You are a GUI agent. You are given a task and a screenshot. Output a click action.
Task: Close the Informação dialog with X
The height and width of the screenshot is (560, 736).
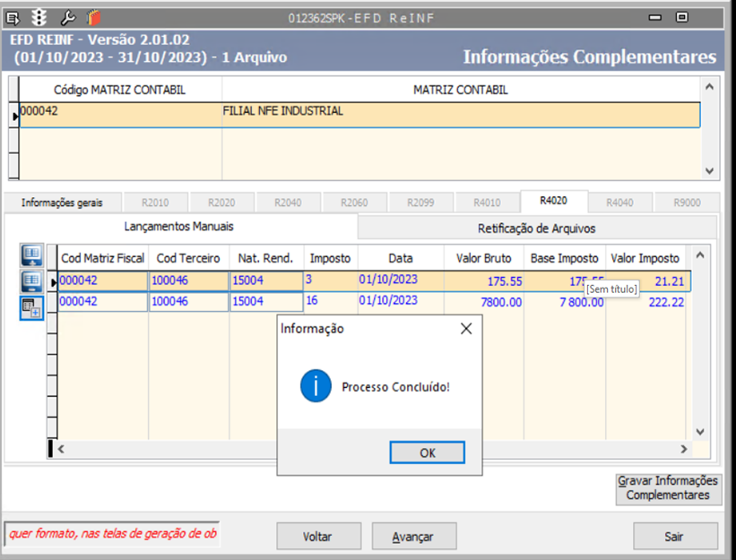click(466, 329)
